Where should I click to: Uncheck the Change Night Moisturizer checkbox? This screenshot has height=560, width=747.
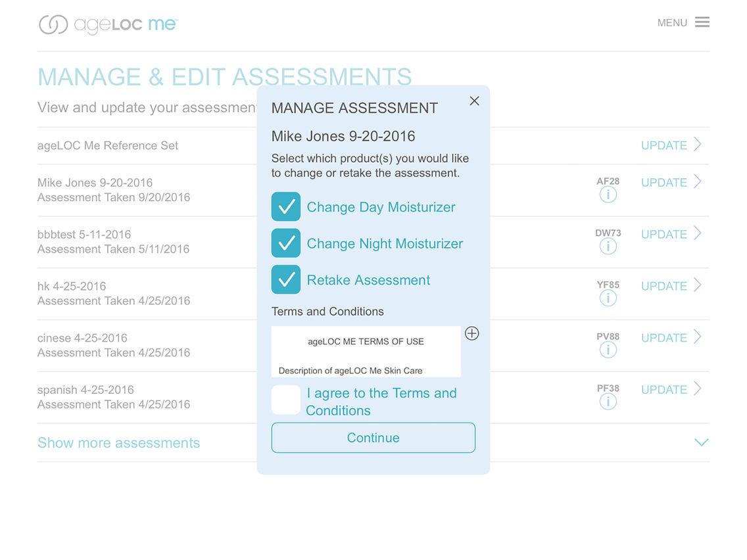(x=286, y=243)
